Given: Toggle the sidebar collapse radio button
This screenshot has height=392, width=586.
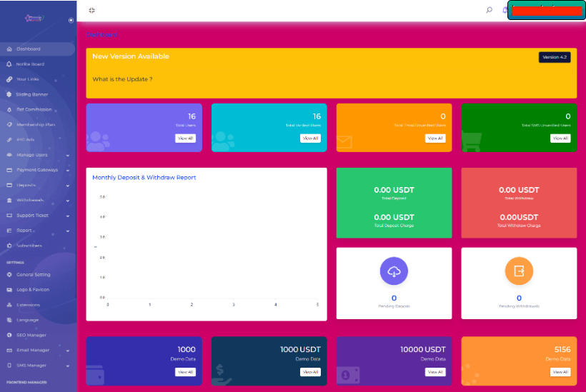Looking at the screenshot, I should (x=71, y=20).
